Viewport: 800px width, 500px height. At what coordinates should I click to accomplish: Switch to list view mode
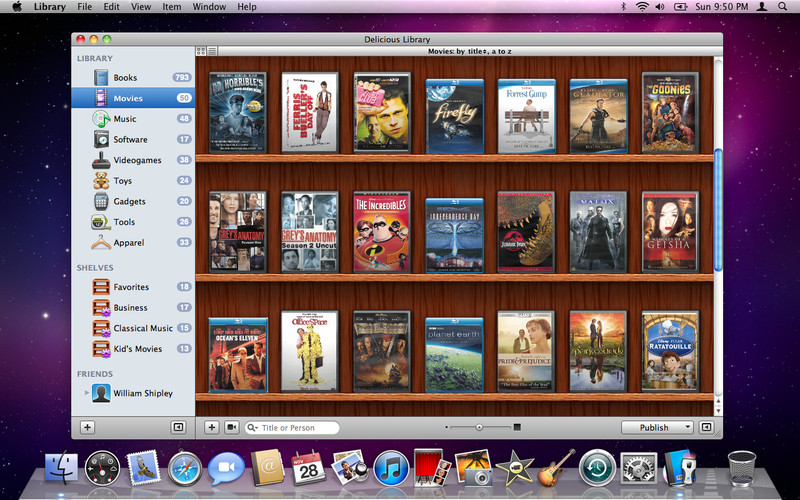pos(213,50)
